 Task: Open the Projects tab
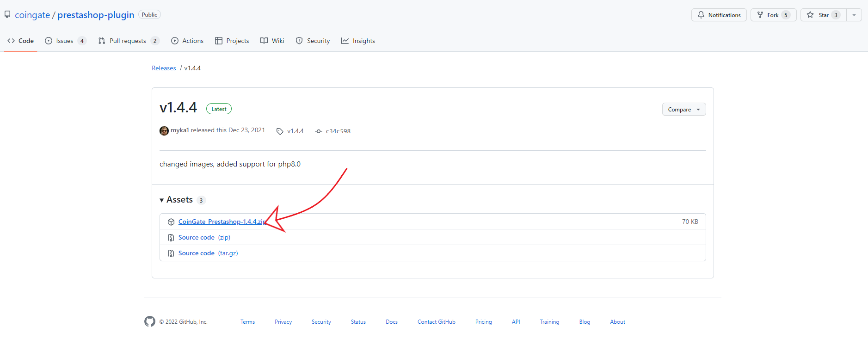[x=232, y=41]
